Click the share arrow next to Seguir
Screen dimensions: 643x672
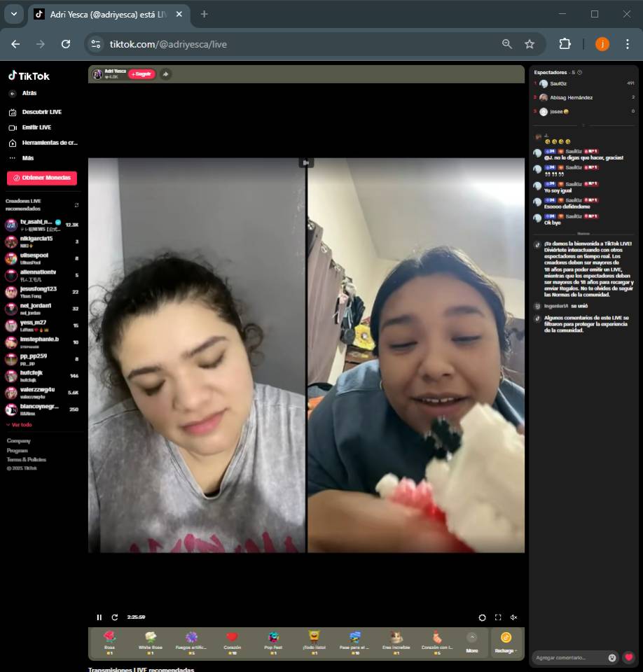[x=165, y=74]
